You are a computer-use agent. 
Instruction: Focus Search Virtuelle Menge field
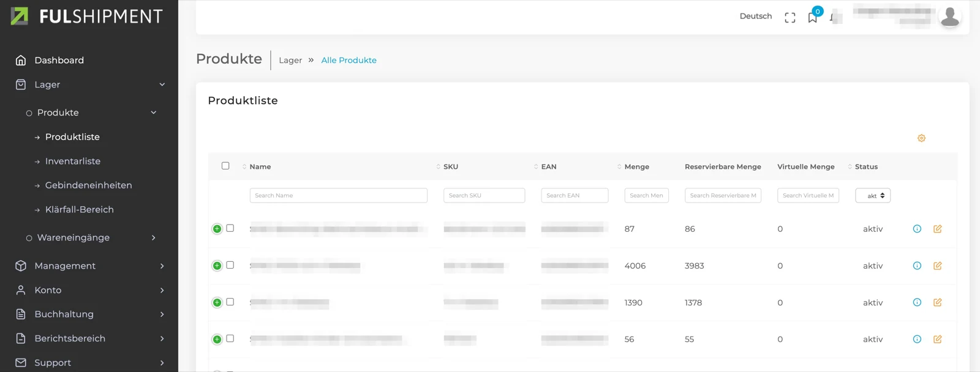pos(808,195)
